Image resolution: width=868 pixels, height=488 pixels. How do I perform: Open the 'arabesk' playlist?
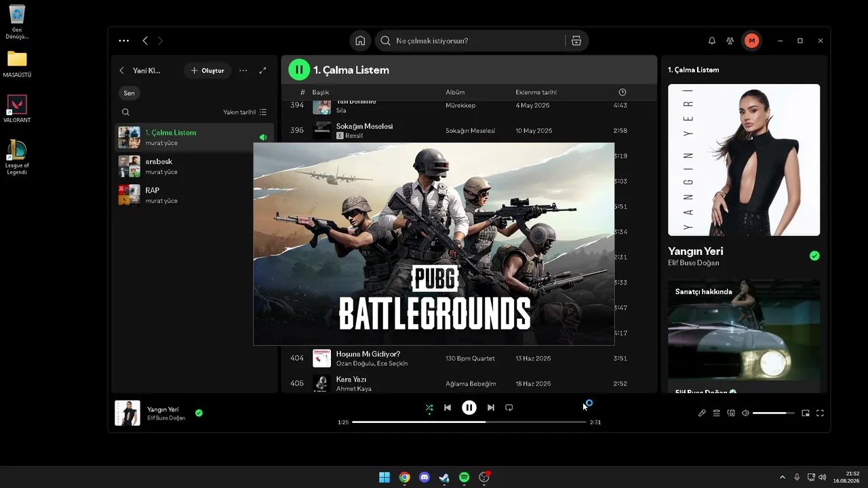click(x=194, y=166)
